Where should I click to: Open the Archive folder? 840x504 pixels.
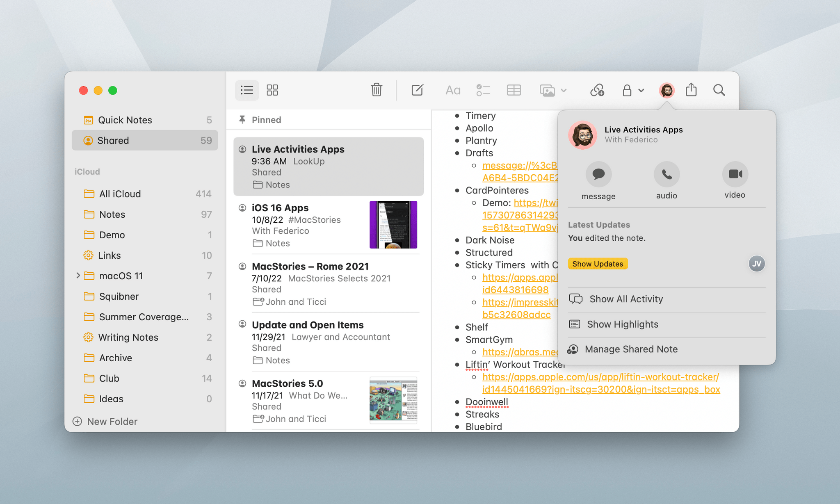tap(145, 358)
